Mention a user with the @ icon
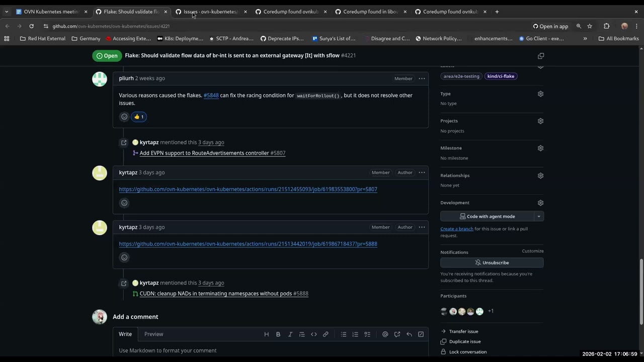Viewport: 644px width, 362px height. tap(385, 334)
